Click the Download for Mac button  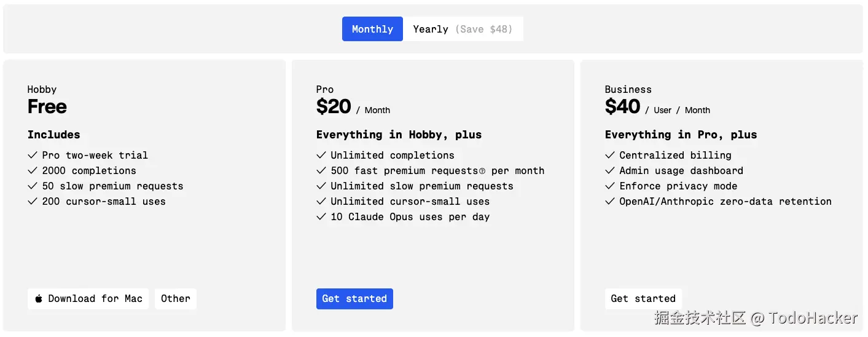pyautogui.click(x=88, y=299)
